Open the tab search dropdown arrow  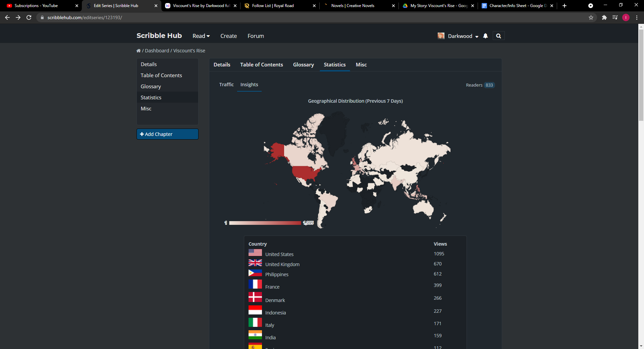(590, 6)
